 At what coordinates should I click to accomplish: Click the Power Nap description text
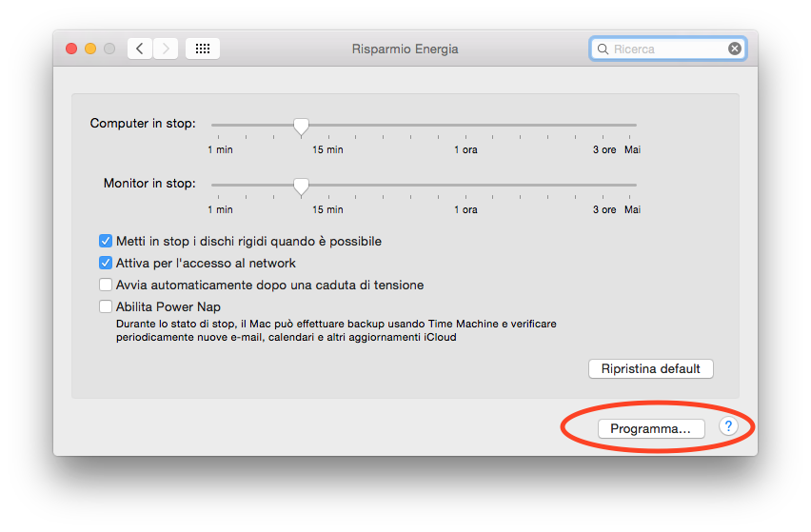click(336, 330)
